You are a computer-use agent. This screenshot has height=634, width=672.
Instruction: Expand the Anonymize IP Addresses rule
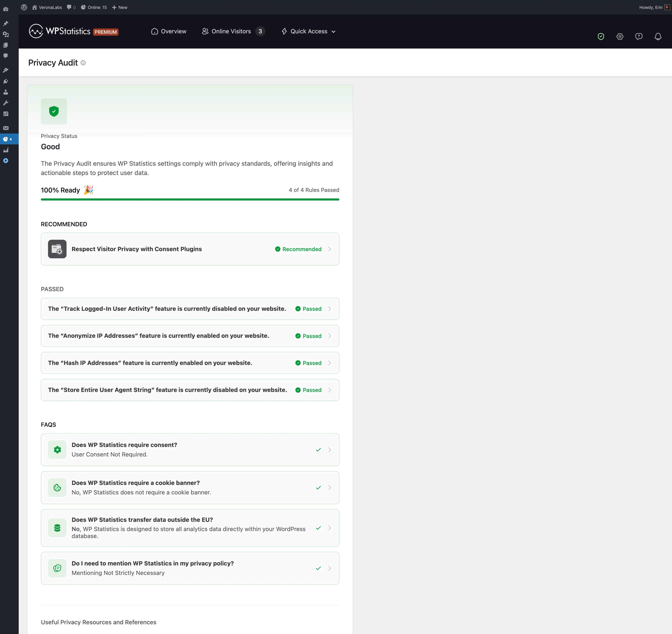[190, 336]
